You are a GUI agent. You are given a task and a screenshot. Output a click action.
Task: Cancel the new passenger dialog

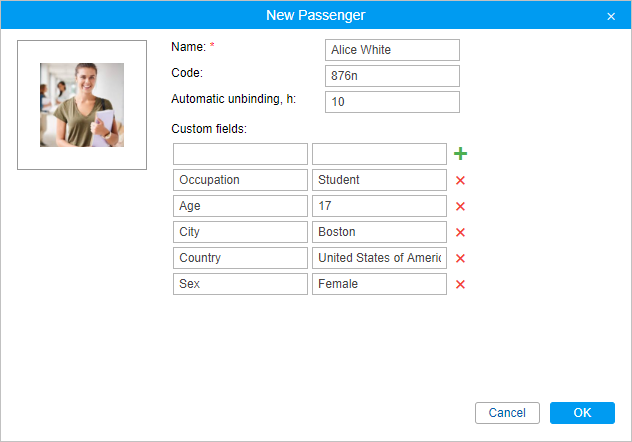(x=507, y=413)
